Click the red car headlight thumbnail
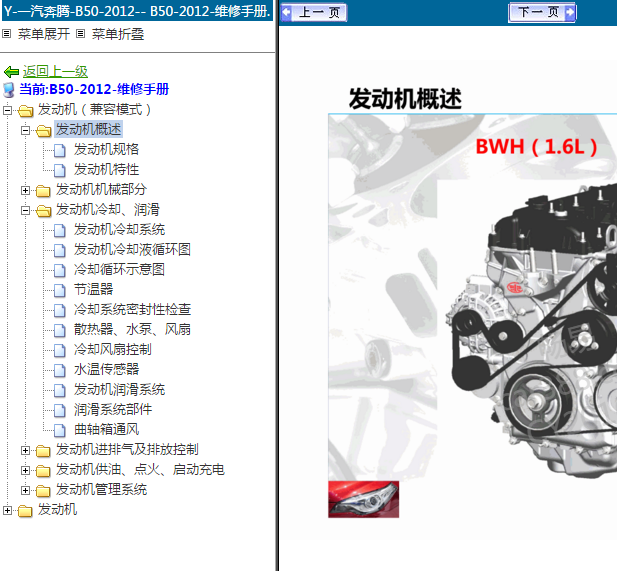Viewport: 617px width, 571px height. 364,499
